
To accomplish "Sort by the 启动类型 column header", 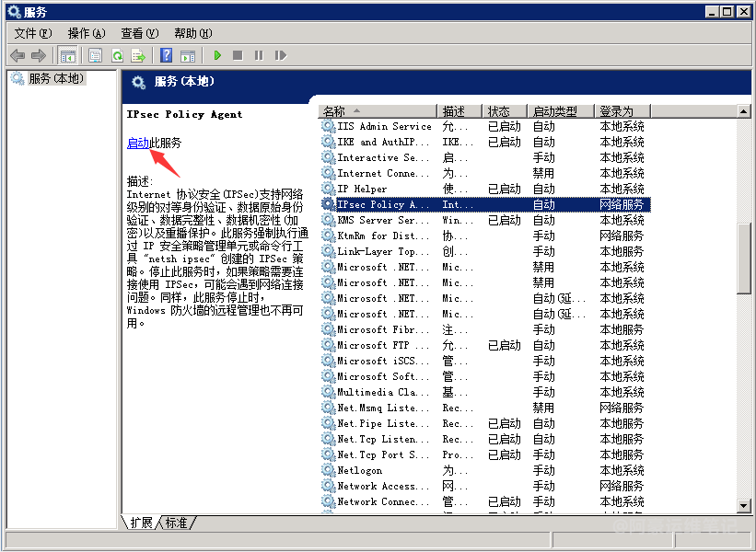I will [x=559, y=111].
